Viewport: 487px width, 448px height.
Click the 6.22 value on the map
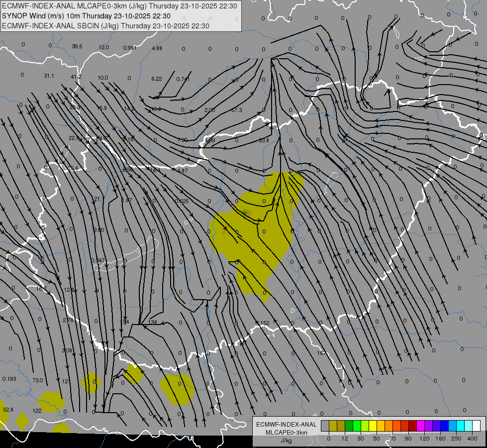coord(157,79)
